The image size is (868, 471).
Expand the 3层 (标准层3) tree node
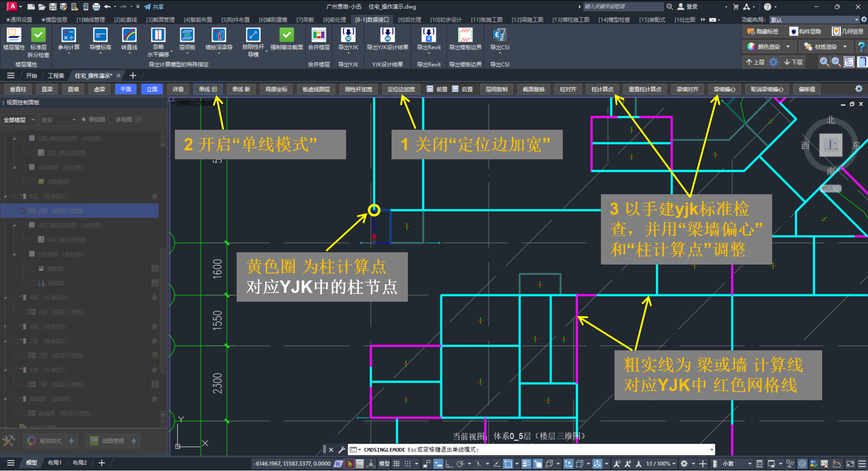(x=6, y=327)
